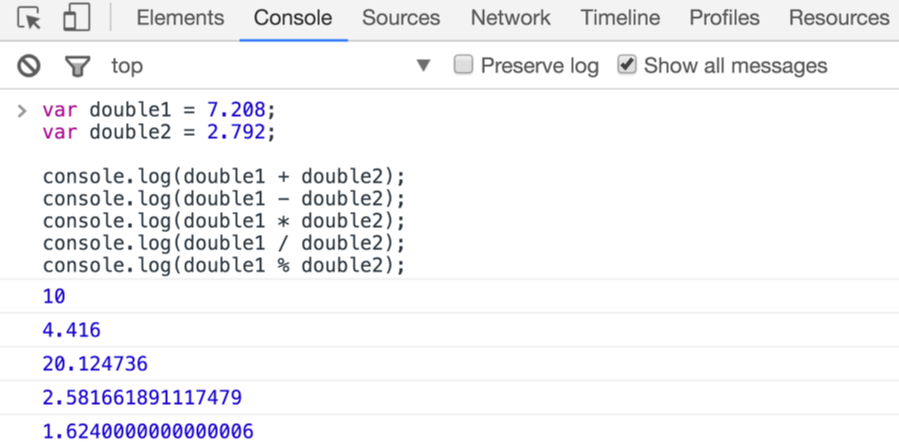Uncheck Show all messages checkbox
This screenshot has width=899, height=445.
coord(627,65)
